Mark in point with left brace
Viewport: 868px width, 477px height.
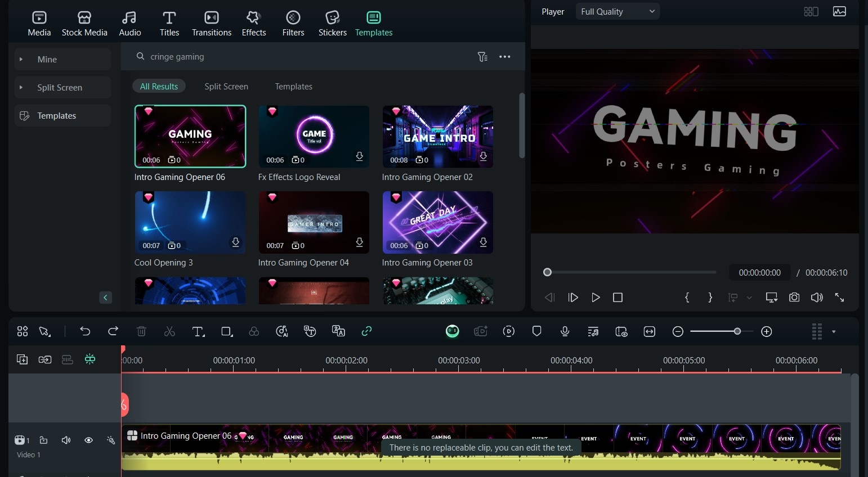[687, 298]
